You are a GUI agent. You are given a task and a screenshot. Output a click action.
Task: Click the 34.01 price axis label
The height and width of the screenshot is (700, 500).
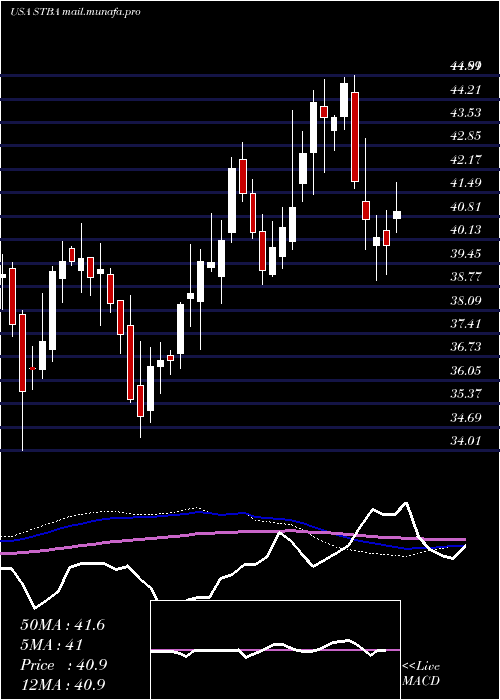coord(466,441)
